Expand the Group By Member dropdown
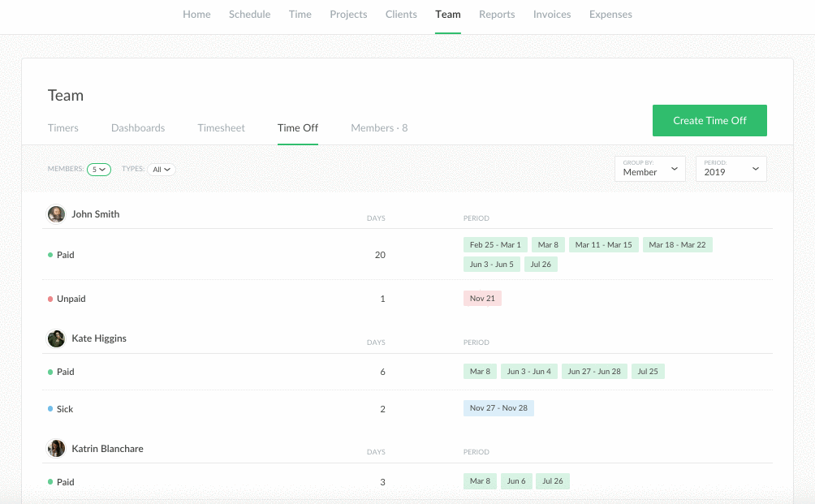Viewport: 815px width, 504px height. (650, 169)
